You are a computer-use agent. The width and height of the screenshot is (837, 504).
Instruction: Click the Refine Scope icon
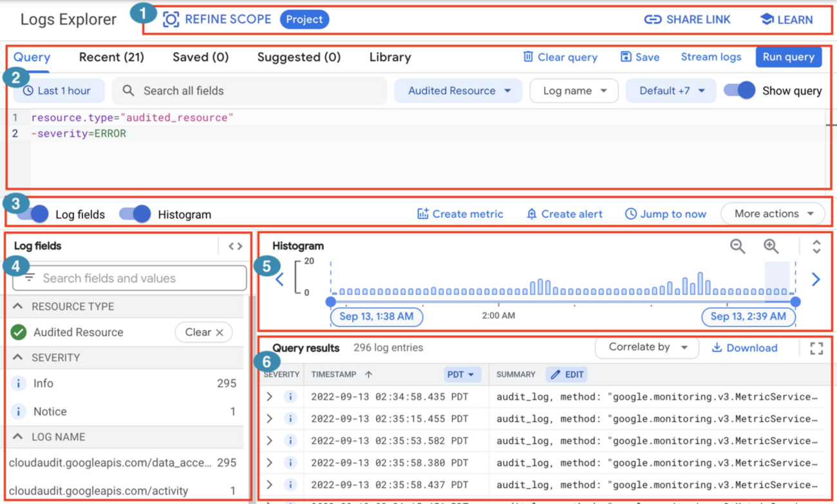[x=169, y=19]
